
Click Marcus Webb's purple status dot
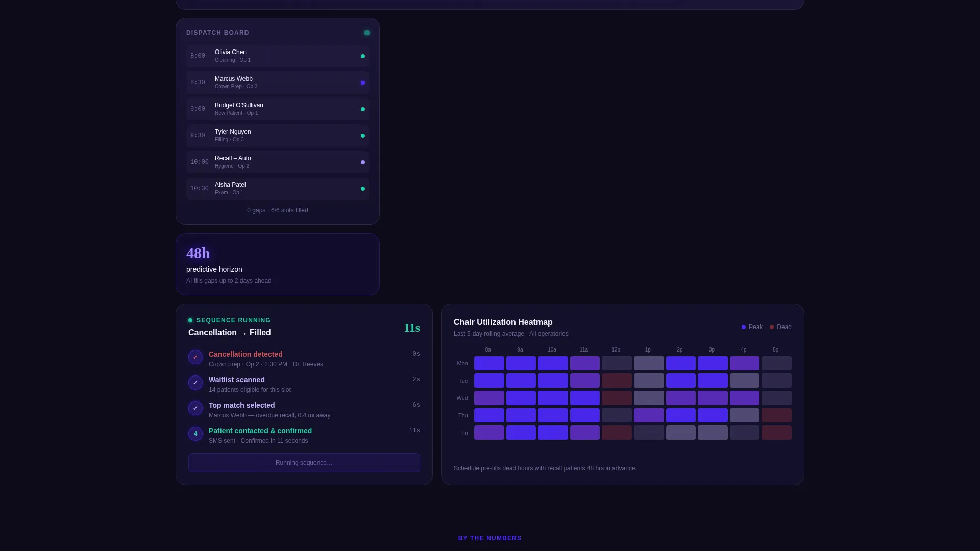click(363, 83)
